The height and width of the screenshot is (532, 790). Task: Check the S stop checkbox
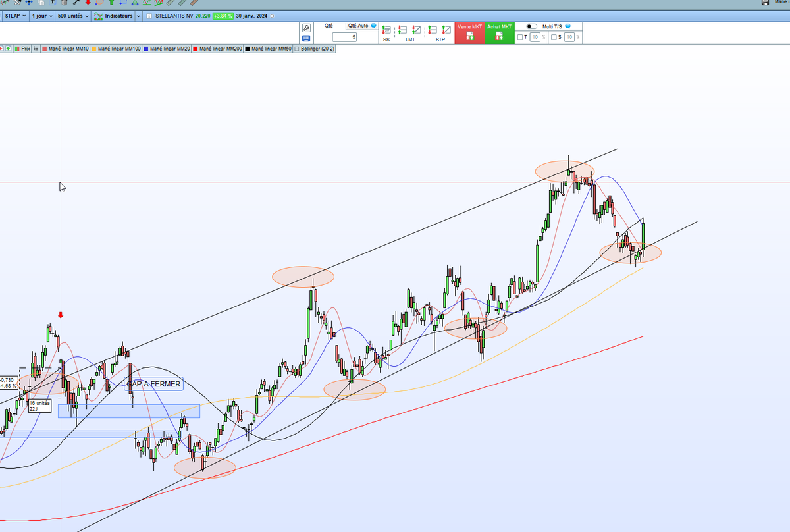click(x=554, y=37)
